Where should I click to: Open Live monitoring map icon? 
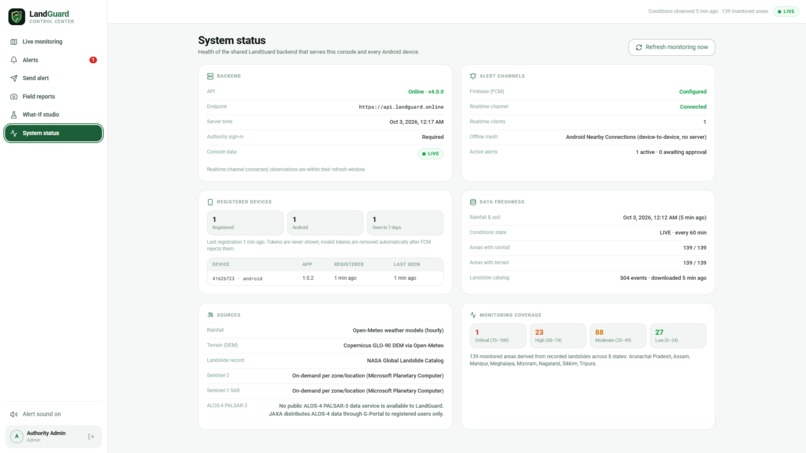click(x=14, y=42)
